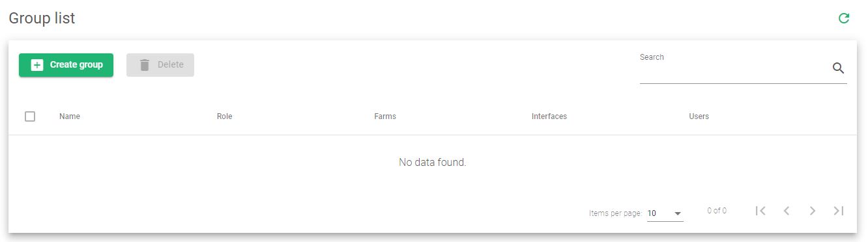Image resolution: width=868 pixels, height=242 pixels.
Task: Click the green refresh icon
Action: (844, 18)
